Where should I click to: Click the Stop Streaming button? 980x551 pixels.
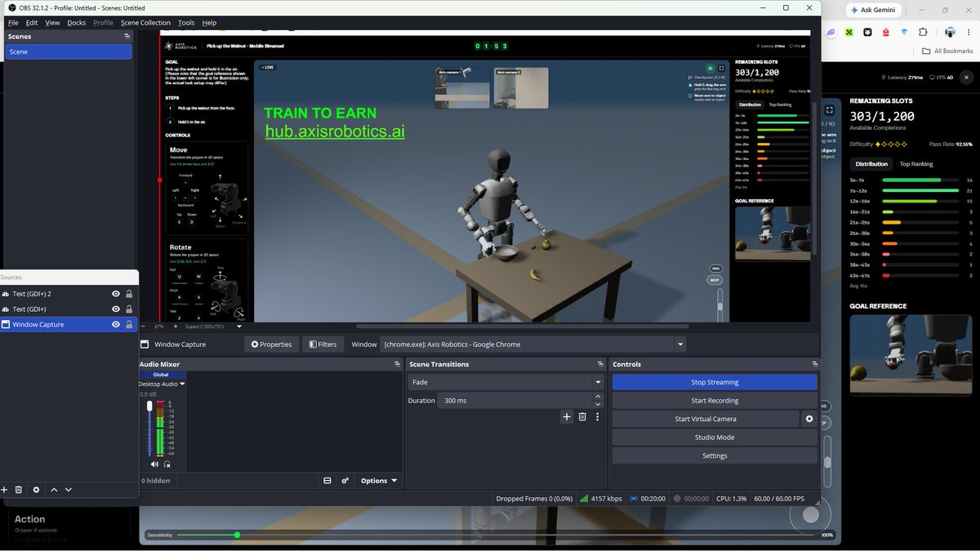tap(715, 382)
